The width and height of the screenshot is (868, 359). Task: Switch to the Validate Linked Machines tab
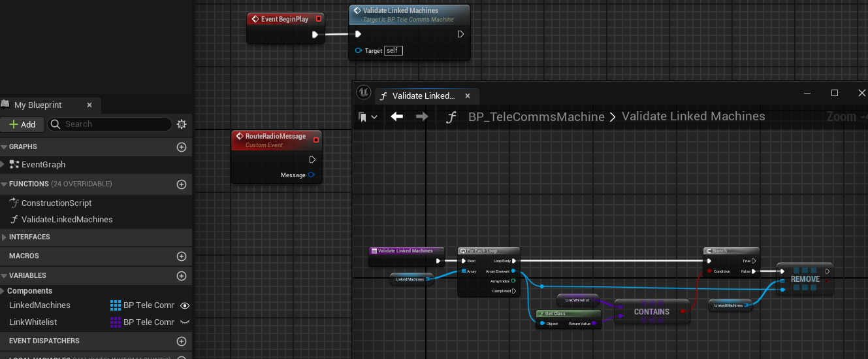click(423, 96)
